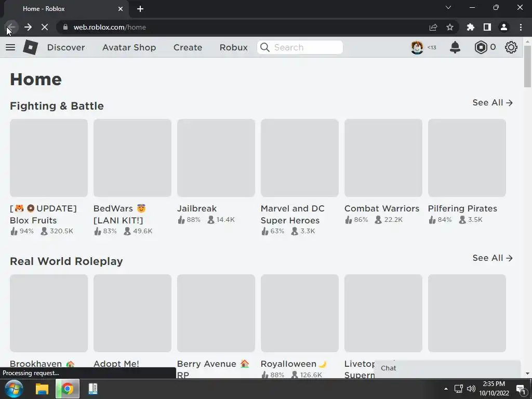This screenshot has height=399, width=532.
Task: Click the taskbar clock 2:35 PM
Action: (x=494, y=389)
